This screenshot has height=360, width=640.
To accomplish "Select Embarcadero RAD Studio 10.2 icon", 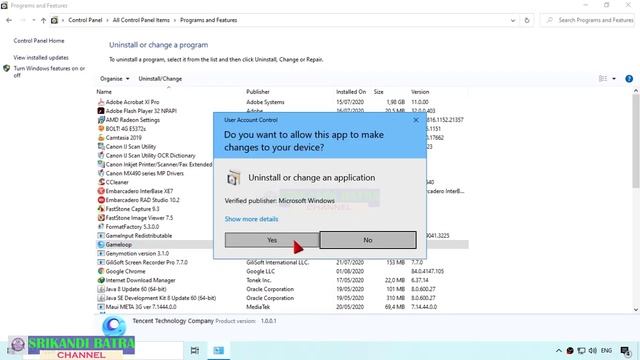I will (x=101, y=200).
